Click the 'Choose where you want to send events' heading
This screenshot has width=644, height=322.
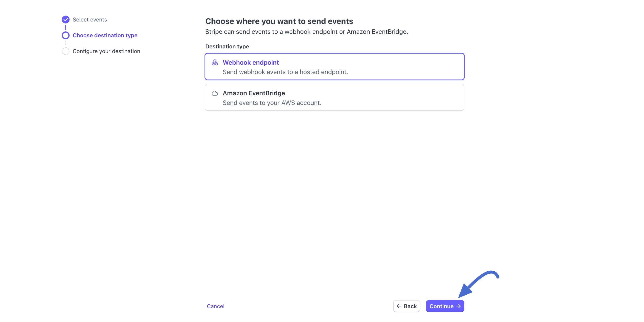click(279, 21)
